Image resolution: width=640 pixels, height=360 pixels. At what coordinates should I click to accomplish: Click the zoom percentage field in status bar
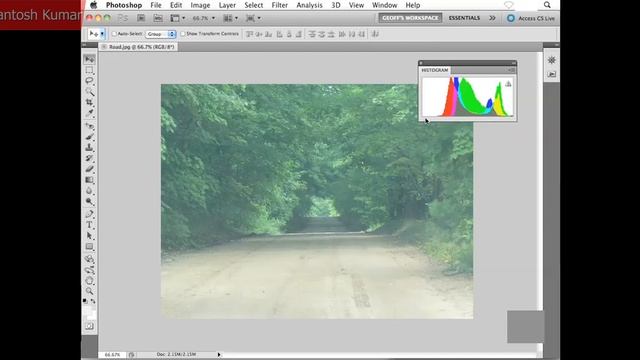(113, 355)
